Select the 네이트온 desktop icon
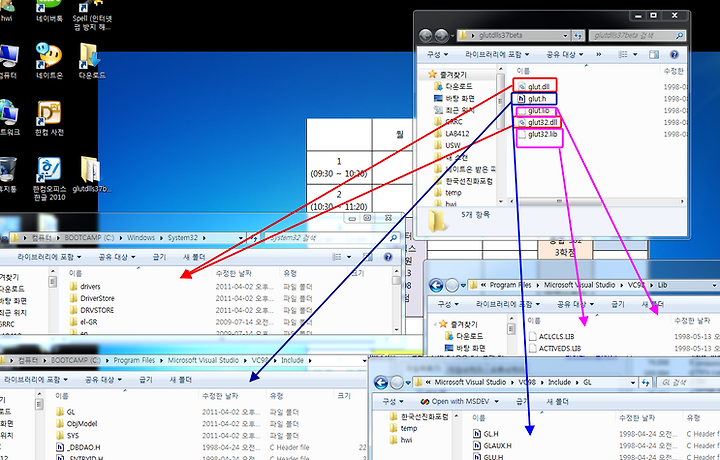The image size is (720, 460). (49, 60)
